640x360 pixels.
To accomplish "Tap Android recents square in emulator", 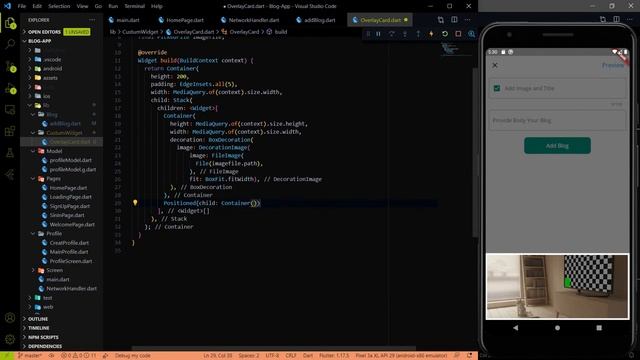I will pos(599,327).
